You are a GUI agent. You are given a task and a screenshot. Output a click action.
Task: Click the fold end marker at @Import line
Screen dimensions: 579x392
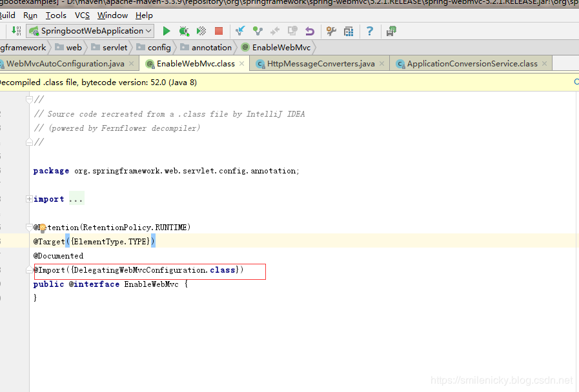(x=29, y=270)
